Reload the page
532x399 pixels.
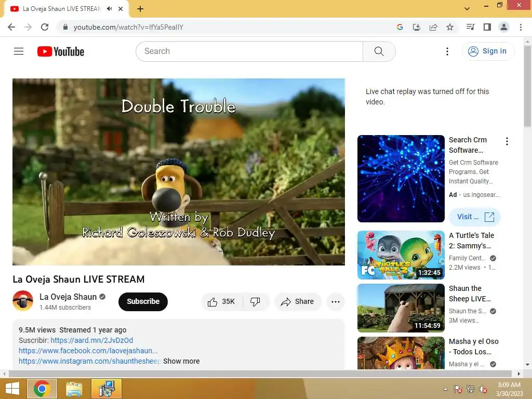coord(45,27)
